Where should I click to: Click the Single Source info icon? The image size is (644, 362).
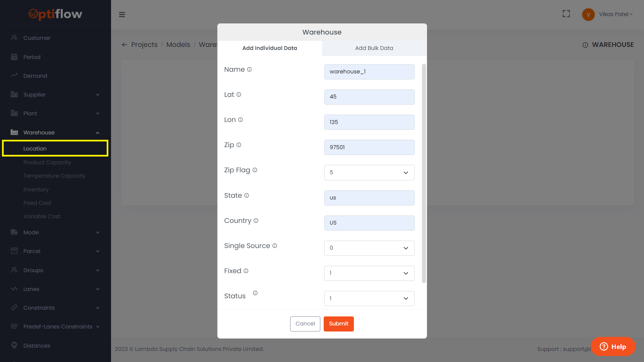tap(275, 246)
